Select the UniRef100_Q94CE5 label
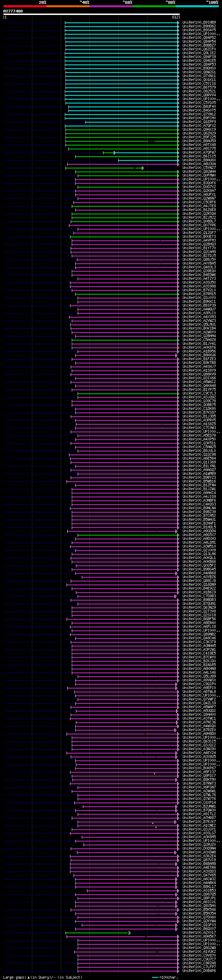The width and height of the screenshot is (222, 980). (x=199, y=60)
